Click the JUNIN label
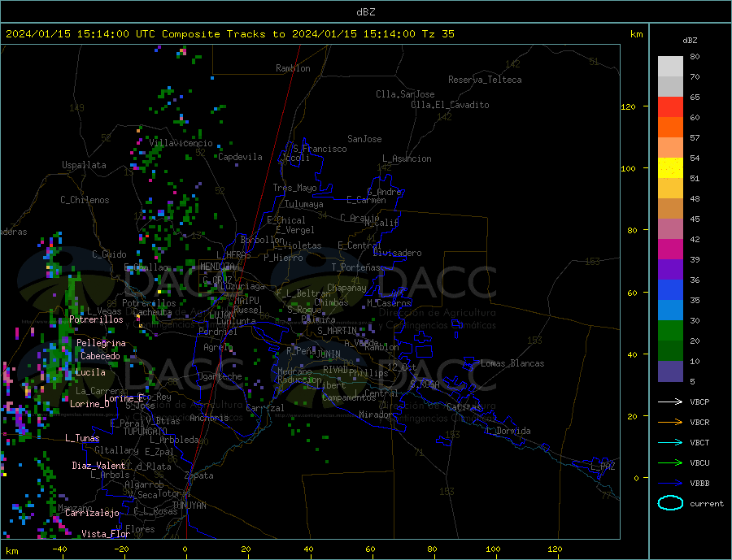Screen dimensions: 732x560 [x=329, y=354]
